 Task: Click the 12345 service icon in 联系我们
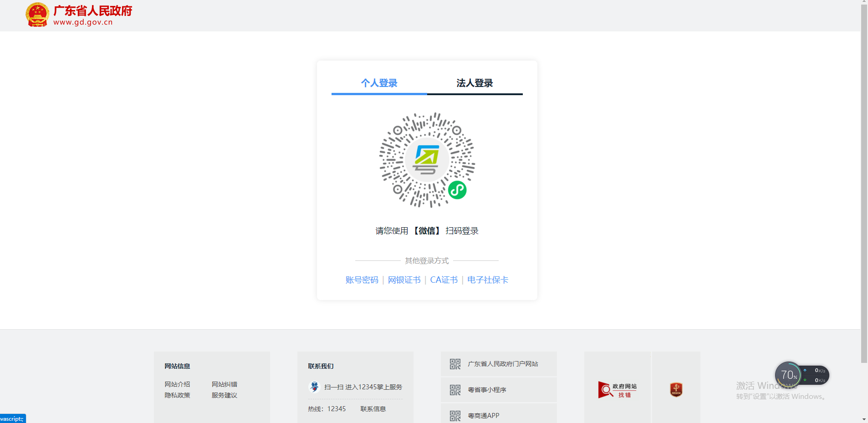coord(314,387)
